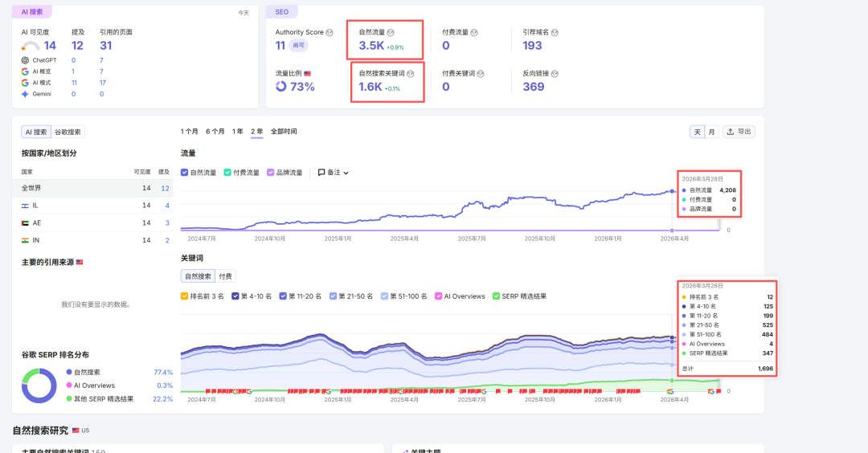Click the ChatGPT logo icon
The image size is (868, 453).
point(25,60)
